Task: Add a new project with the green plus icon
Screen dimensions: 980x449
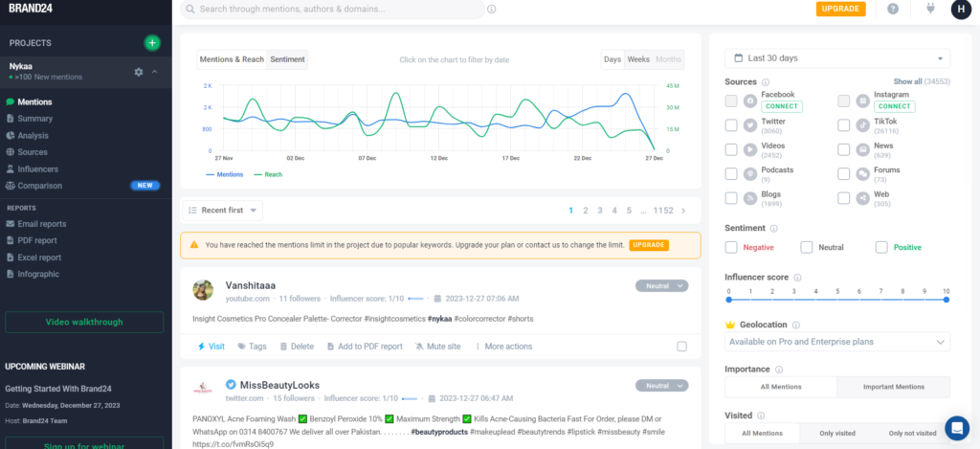Action: tap(152, 43)
